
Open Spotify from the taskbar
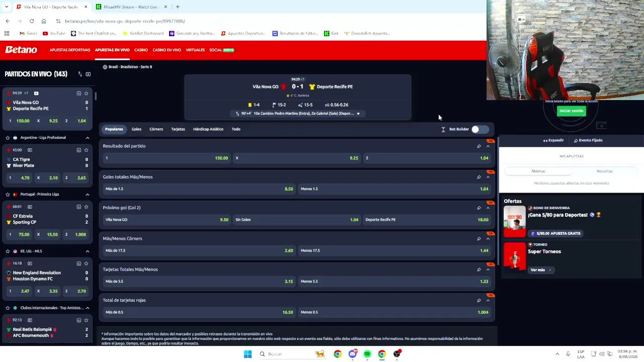(367, 354)
